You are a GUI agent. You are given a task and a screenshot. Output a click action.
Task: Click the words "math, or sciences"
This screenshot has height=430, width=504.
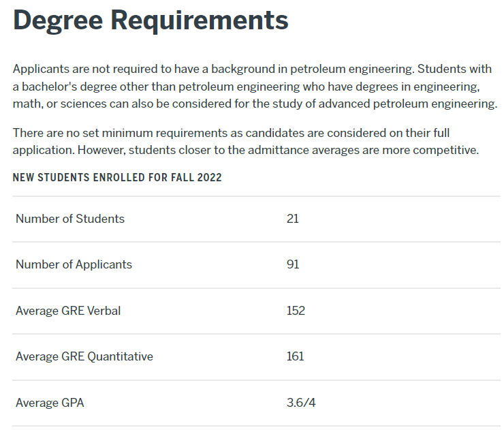click(59, 104)
